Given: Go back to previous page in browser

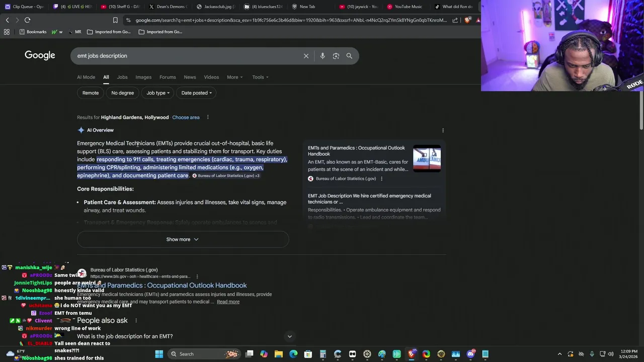Looking at the screenshot, I should coord(7,20).
